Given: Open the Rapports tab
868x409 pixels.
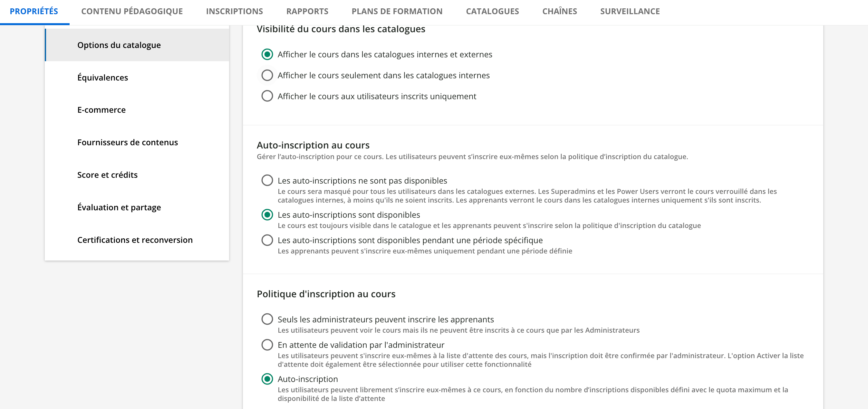Looking at the screenshot, I should (307, 12).
